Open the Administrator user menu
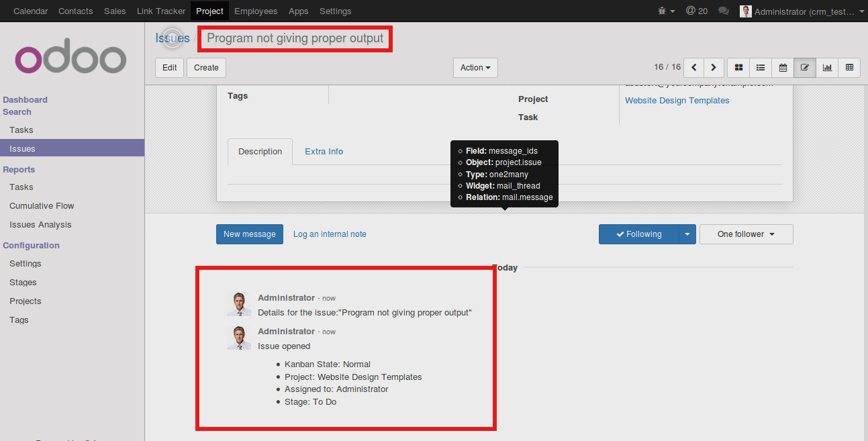 click(803, 11)
